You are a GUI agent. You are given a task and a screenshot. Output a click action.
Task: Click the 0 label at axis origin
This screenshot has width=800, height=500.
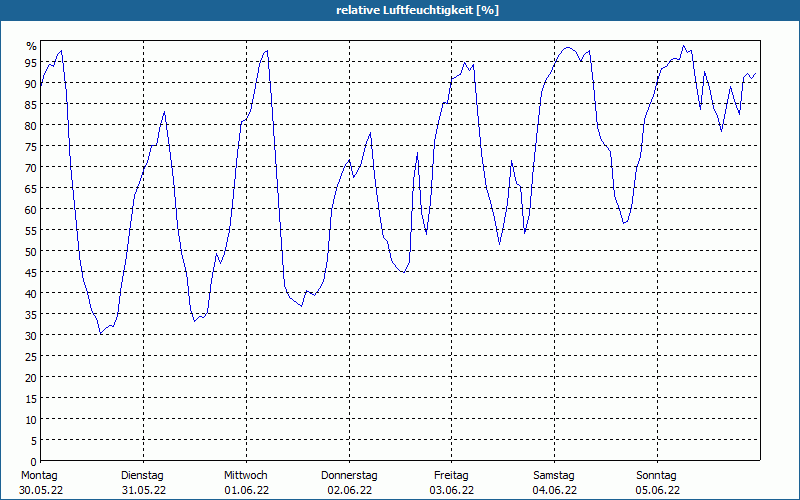[34, 461]
